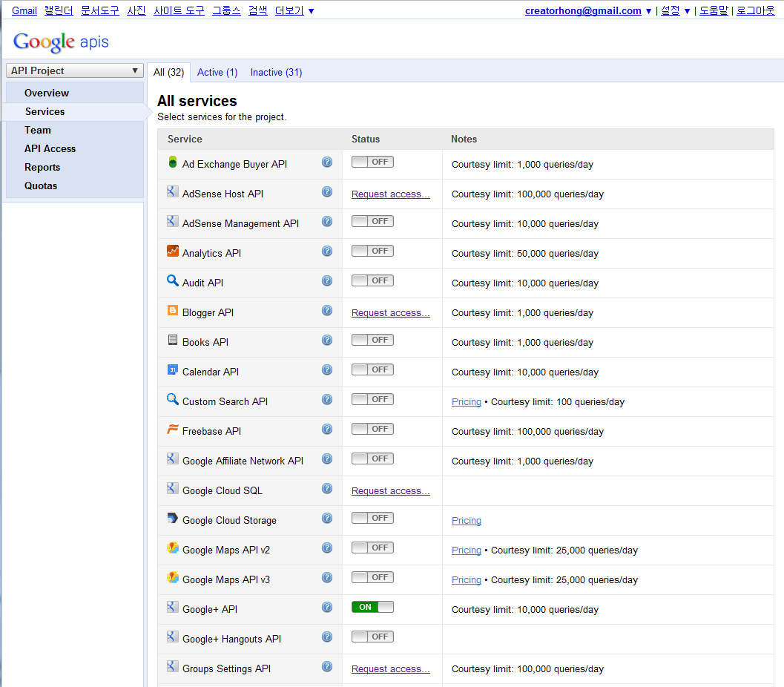784x687 pixels.
Task: Click the Google Maps API v3 icon
Action: (x=172, y=577)
